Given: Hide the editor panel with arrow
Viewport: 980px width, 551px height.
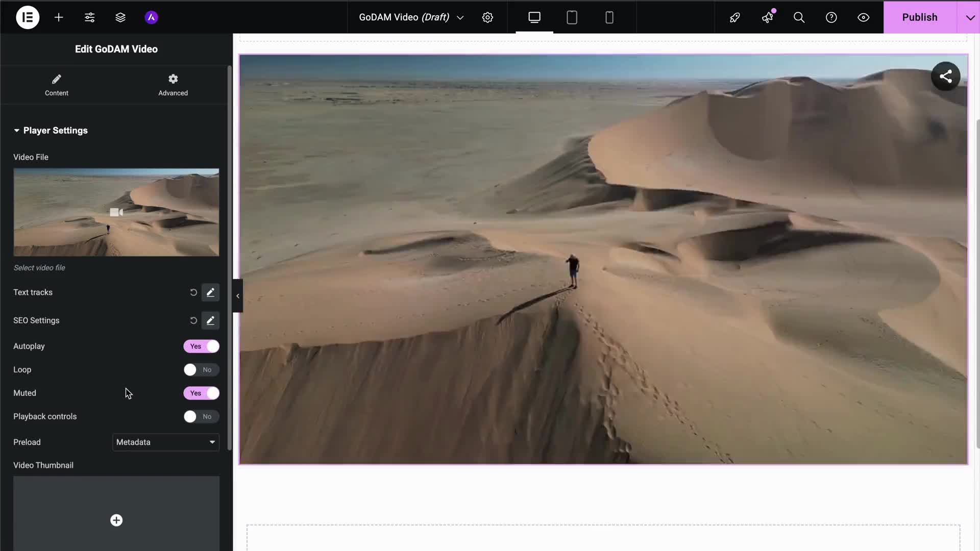Looking at the screenshot, I should [238, 296].
